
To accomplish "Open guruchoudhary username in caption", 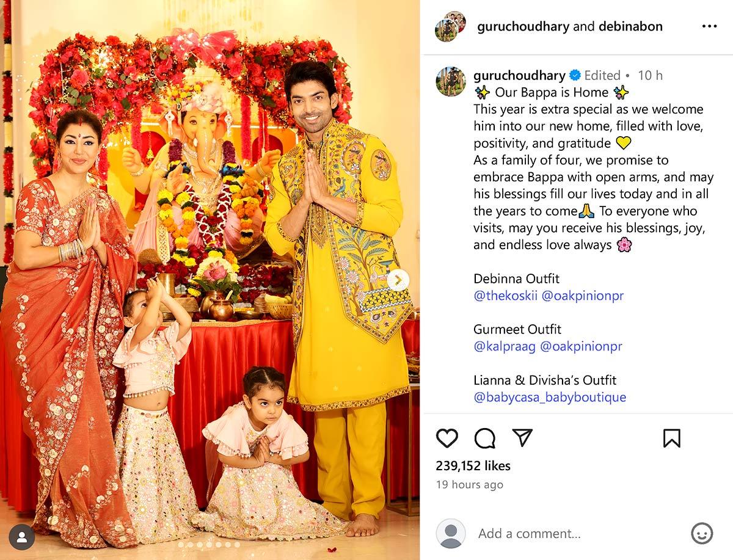I will [x=519, y=75].
